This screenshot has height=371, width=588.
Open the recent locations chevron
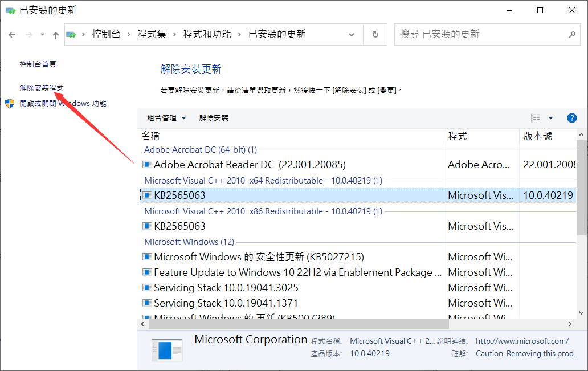(x=42, y=35)
